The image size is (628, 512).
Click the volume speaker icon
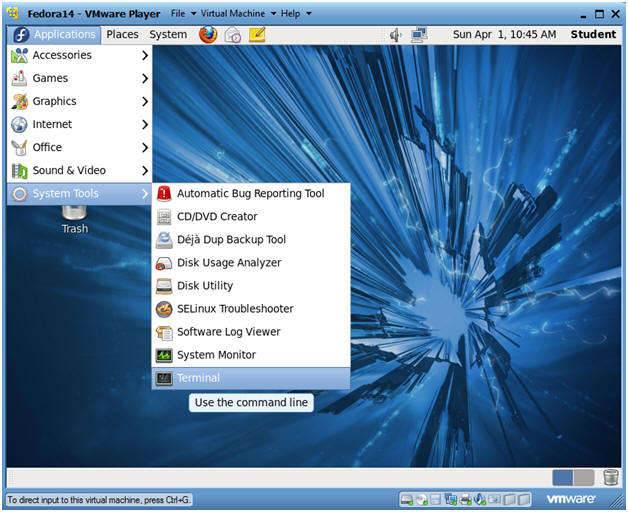[396, 35]
